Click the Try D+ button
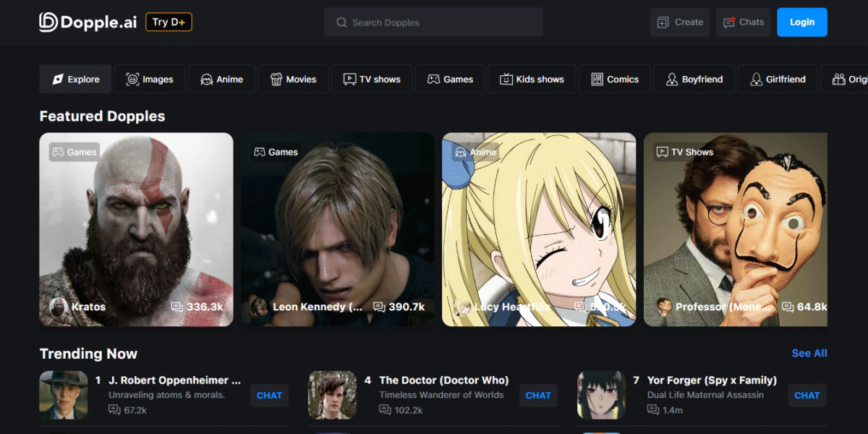This screenshot has width=868, height=434. [169, 22]
